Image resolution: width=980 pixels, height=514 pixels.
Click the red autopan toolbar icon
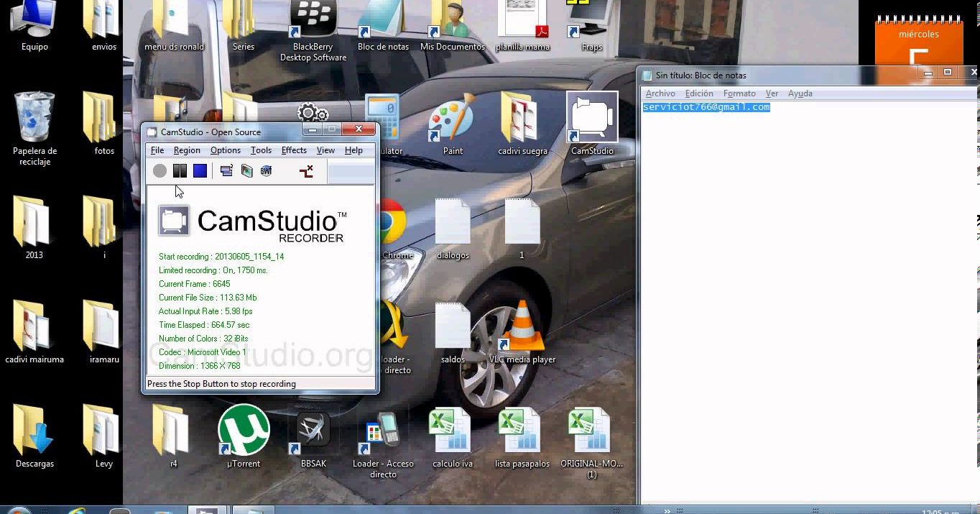tap(306, 170)
